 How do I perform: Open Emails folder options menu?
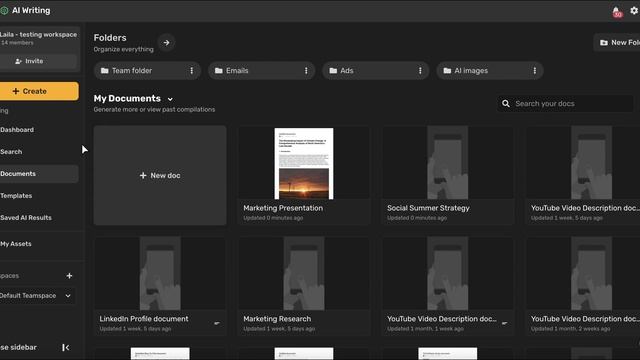[x=306, y=71]
